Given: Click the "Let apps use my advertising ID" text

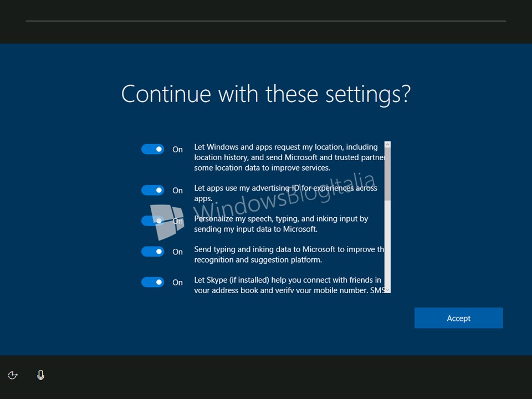Looking at the screenshot, I should coord(285,193).
